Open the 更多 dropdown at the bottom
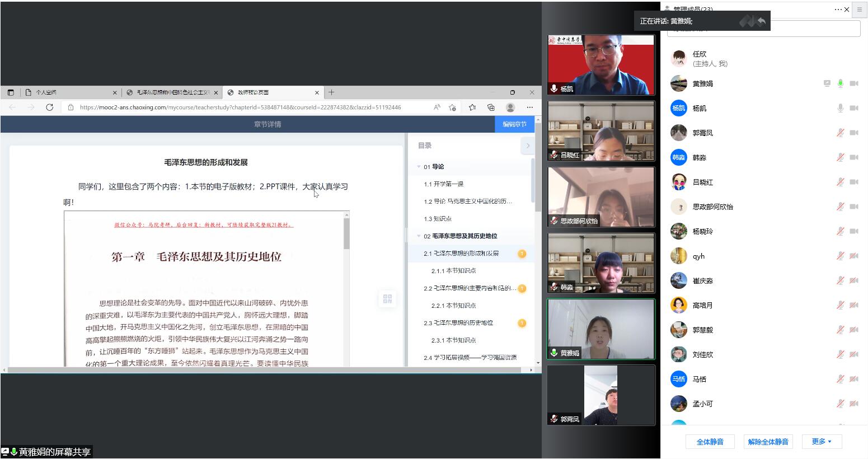This screenshot has height=459, width=868. pyautogui.click(x=820, y=441)
